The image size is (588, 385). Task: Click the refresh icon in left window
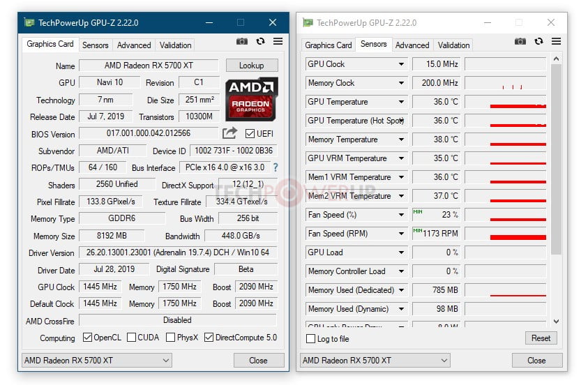[x=260, y=42]
